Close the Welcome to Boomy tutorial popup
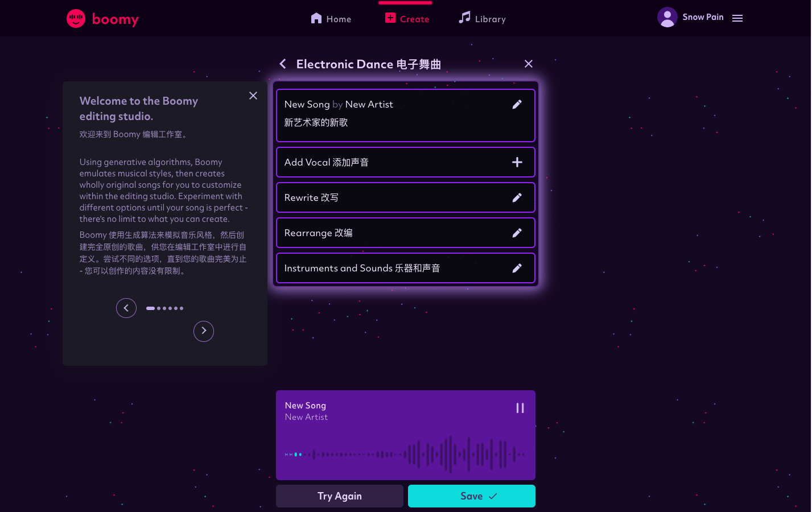Viewport: 812px width, 512px height. pyautogui.click(x=253, y=96)
